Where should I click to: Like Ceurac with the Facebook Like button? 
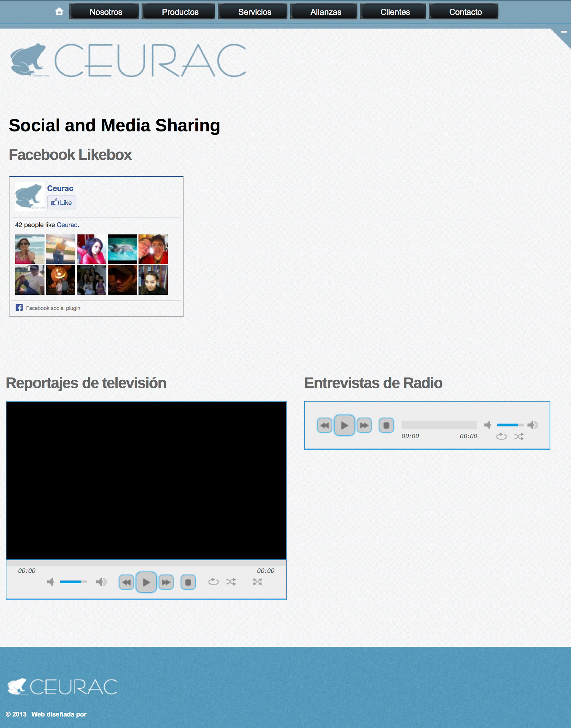(62, 203)
